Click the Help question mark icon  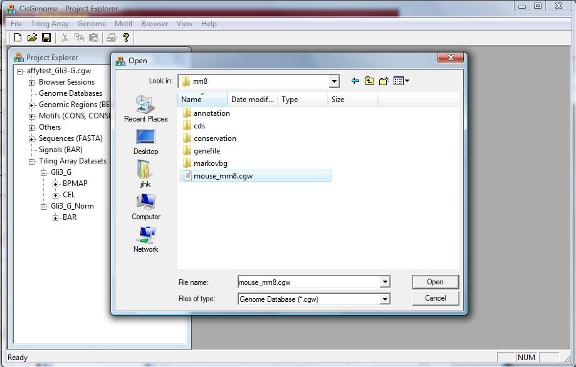point(126,37)
